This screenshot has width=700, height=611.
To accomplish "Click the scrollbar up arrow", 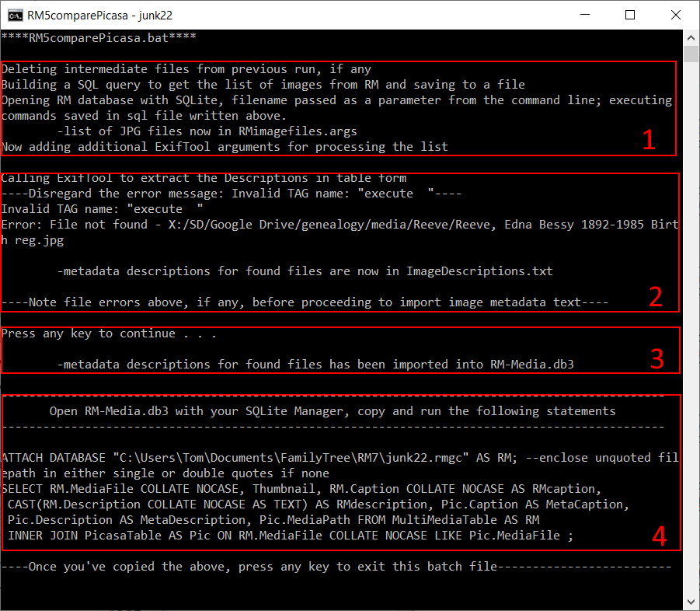I will pyautogui.click(x=691, y=38).
